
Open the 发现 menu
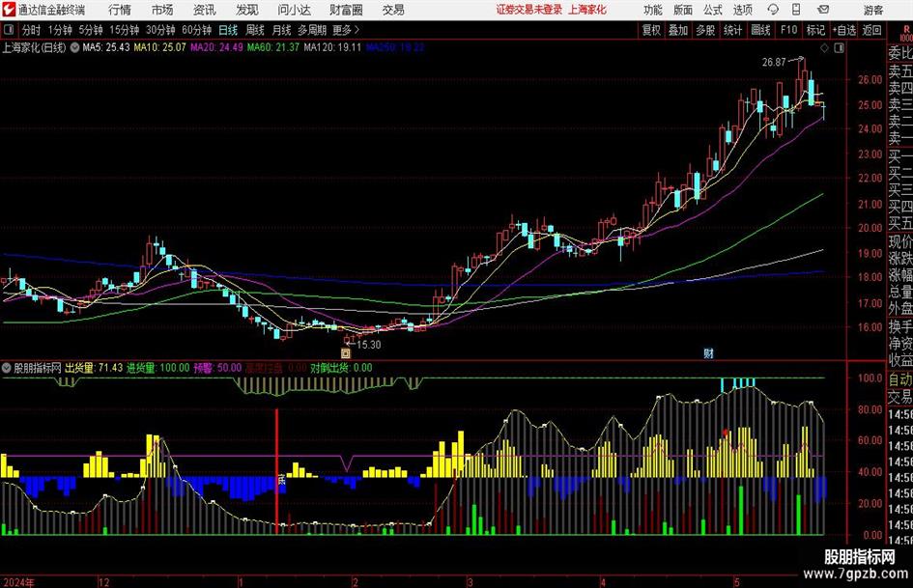tap(247, 10)
